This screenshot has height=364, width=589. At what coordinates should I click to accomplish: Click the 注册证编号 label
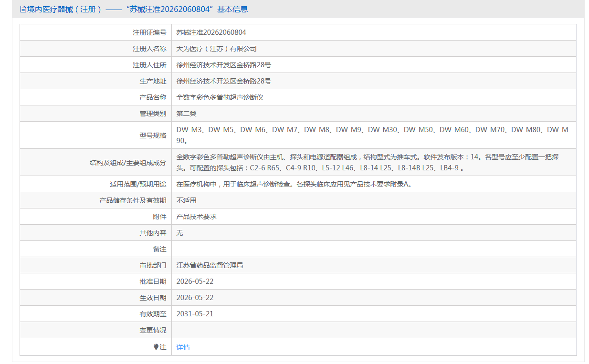149,32
